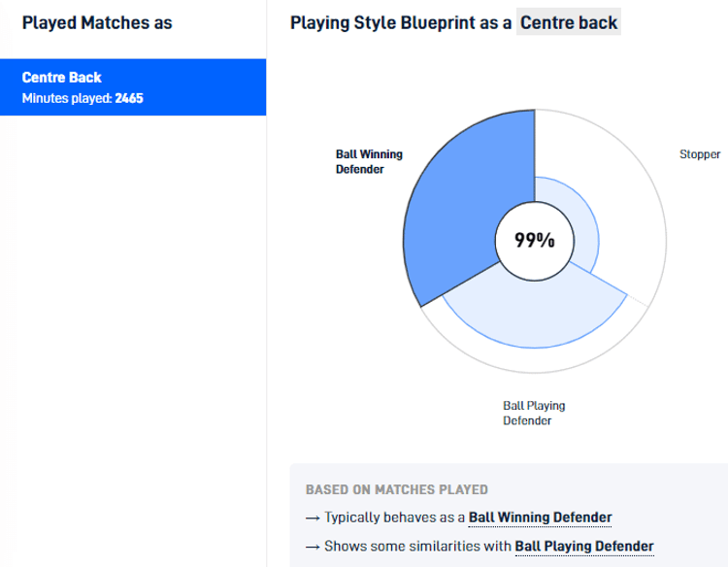Click the arrow icon before "Shows some similarities"
The image size is (728, 567).
tap(313, 548)
